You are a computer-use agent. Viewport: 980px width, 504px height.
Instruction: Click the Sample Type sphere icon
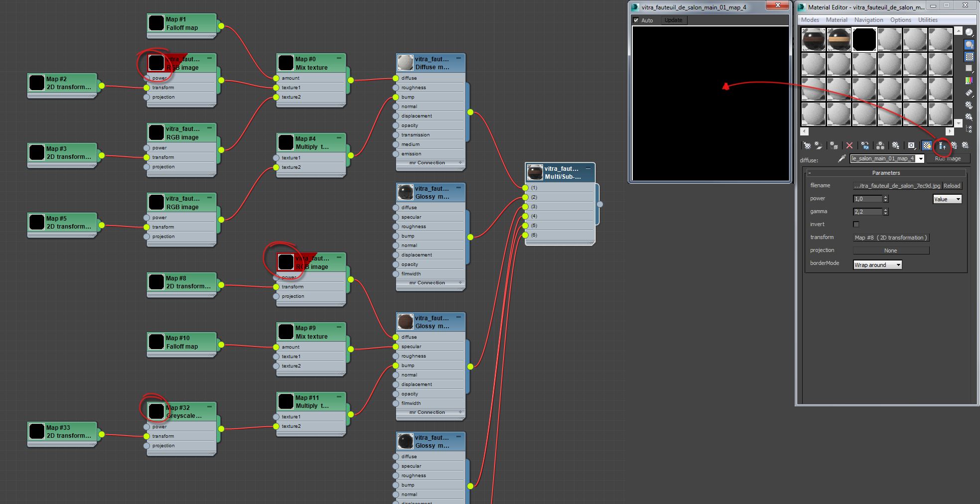pos(969,32)
